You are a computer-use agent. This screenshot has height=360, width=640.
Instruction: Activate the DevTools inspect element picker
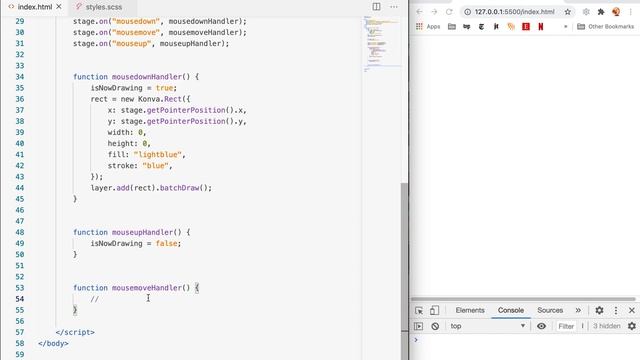pyautogui.click(x=419, y=311)
